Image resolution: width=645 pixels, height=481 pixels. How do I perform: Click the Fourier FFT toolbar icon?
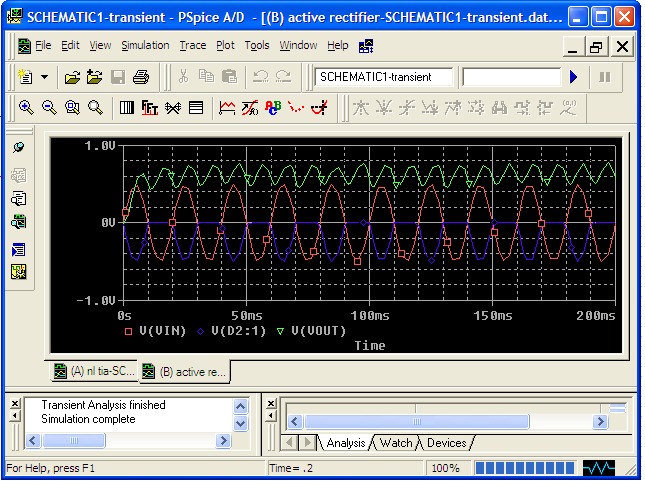(150, 108)
